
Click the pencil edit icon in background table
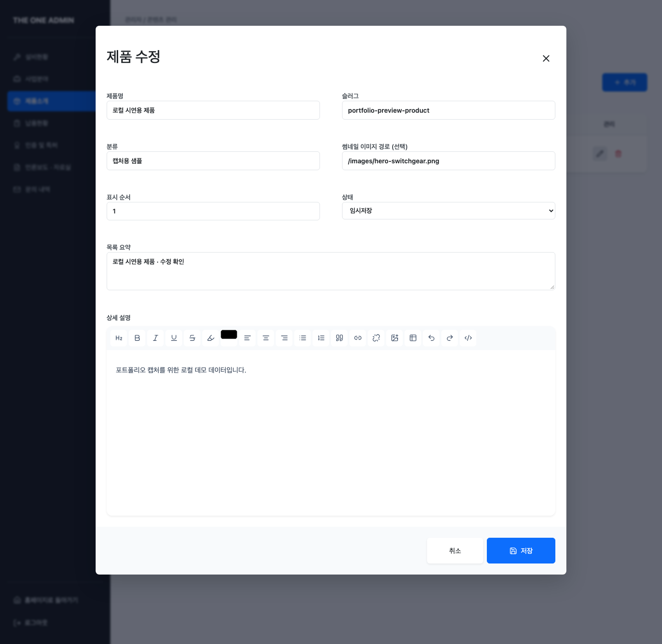600,154
